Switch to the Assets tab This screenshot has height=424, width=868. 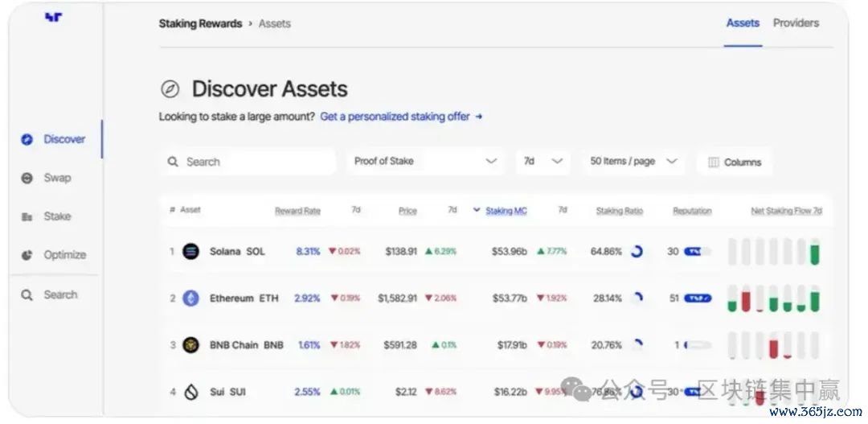point(743,23)
